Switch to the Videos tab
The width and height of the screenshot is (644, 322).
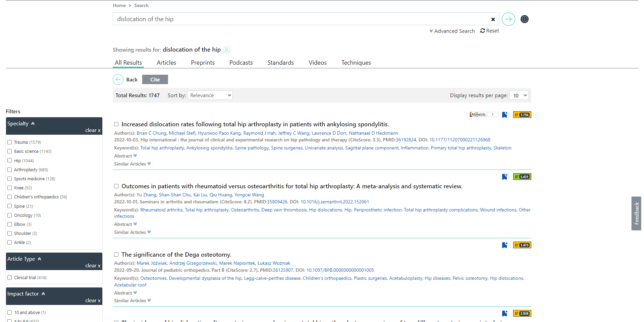point(317,63)
